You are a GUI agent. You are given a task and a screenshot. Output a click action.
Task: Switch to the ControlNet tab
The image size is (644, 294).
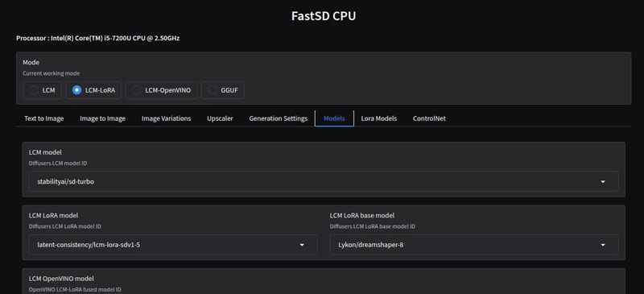pyautogui.click(x=429, y=118)
